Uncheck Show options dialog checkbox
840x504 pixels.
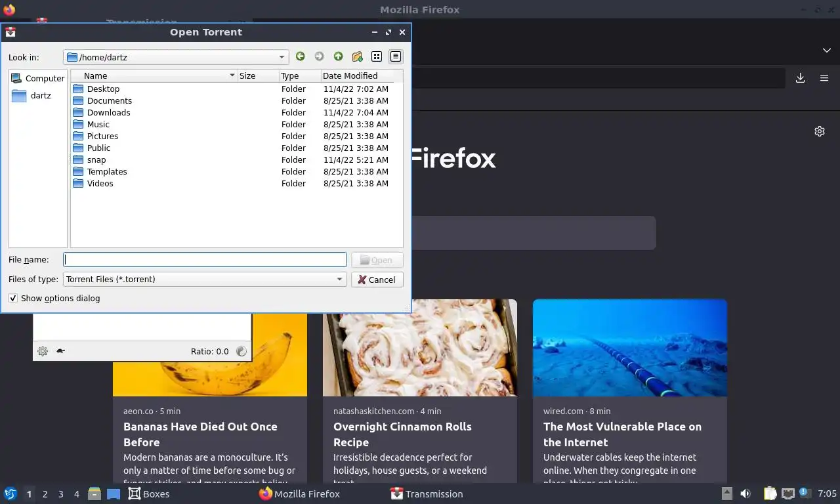click(13, 298)
